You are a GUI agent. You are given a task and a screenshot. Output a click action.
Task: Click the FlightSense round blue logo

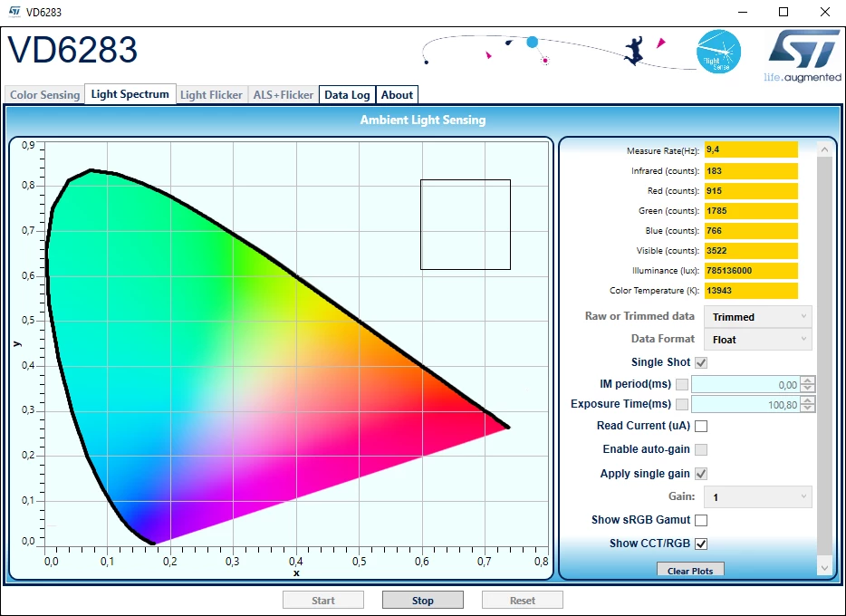(x=718, y=52)
